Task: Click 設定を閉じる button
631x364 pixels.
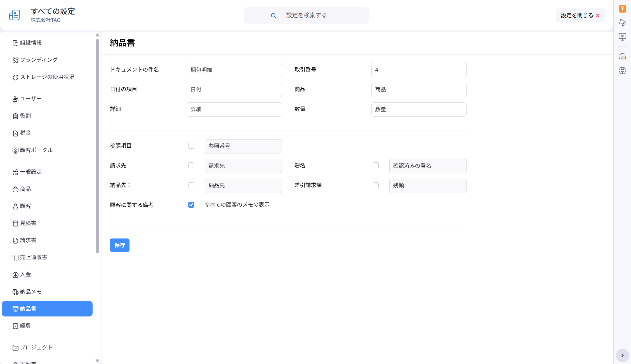Action: [580, 15]
